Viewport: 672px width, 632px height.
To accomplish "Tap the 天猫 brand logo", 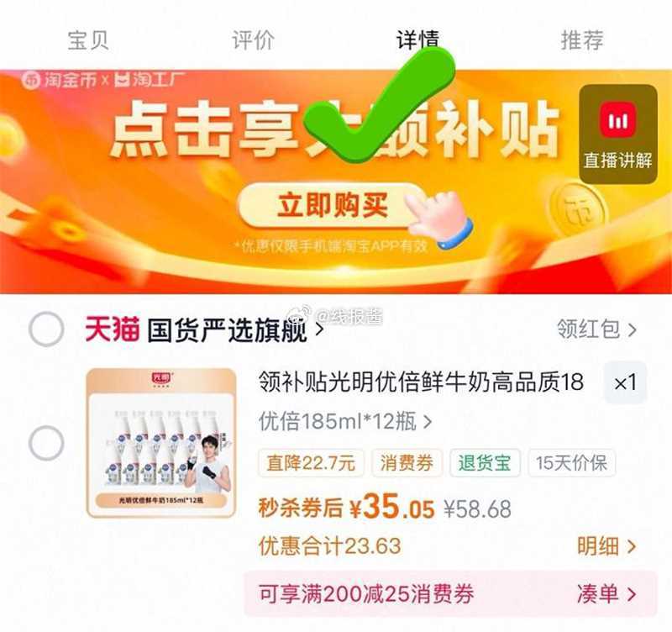I will point(113,329).
